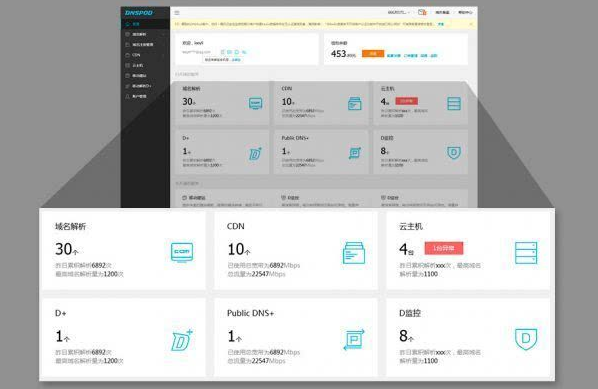Click the .com monitor icon in enlarged 域名解析 card

point(182,252)
